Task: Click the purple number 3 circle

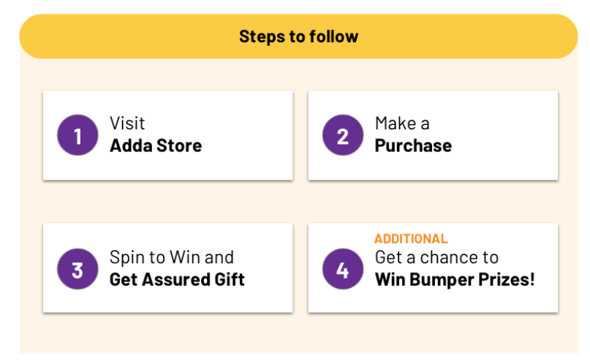Action: 77,269
